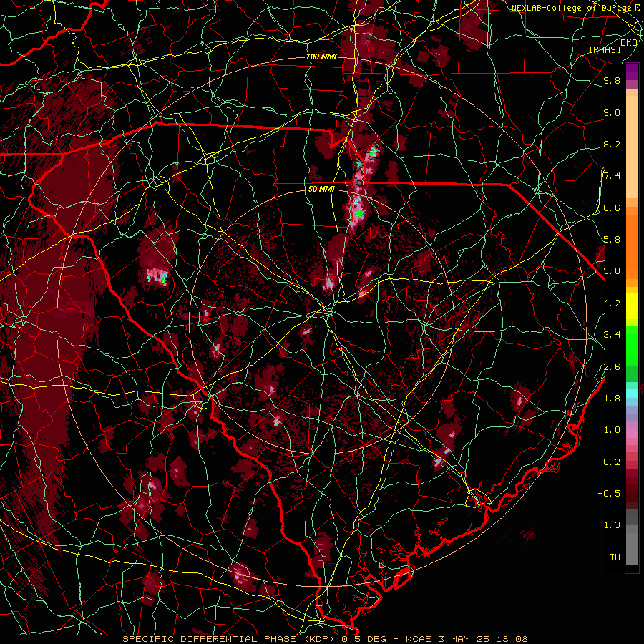
Task: Select the 9.0 legend value
Action: pos(612,113)
